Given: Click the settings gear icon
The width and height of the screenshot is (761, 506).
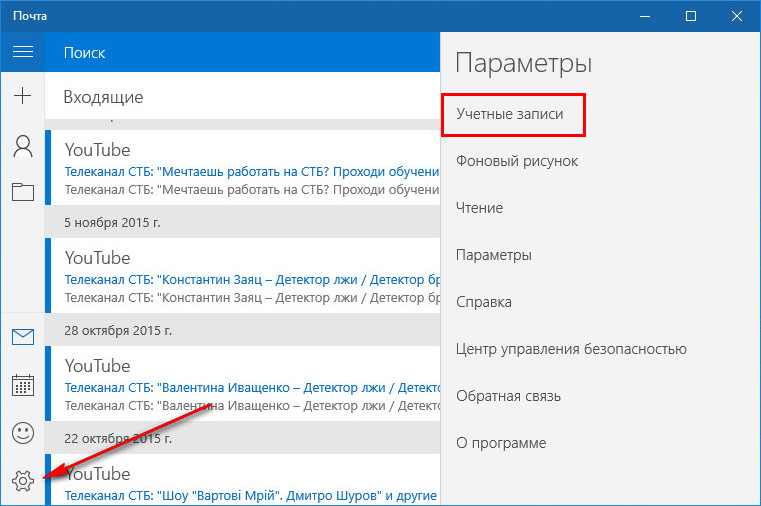Looking at the screenshot, I should pos(22,481).
